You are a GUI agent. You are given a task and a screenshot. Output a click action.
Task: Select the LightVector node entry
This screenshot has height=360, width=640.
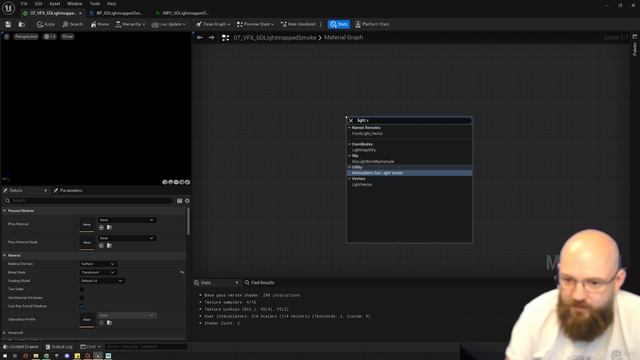tap(362, 184)
